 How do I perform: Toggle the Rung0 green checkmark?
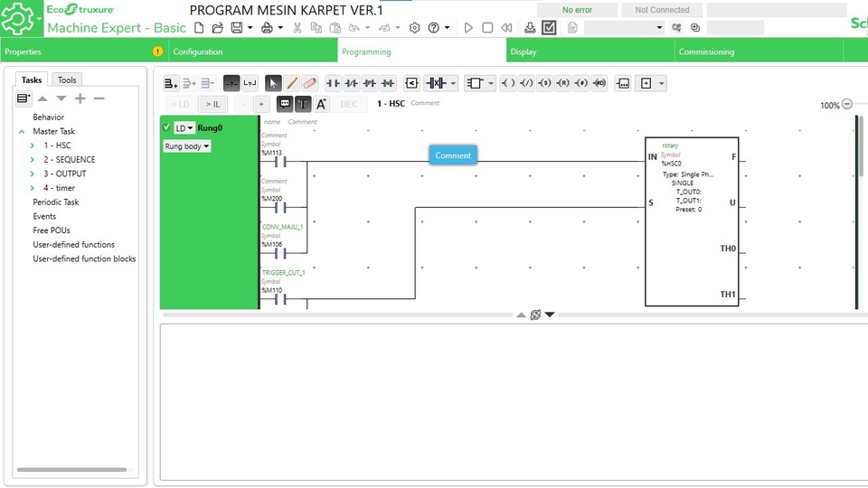(166, 127)
